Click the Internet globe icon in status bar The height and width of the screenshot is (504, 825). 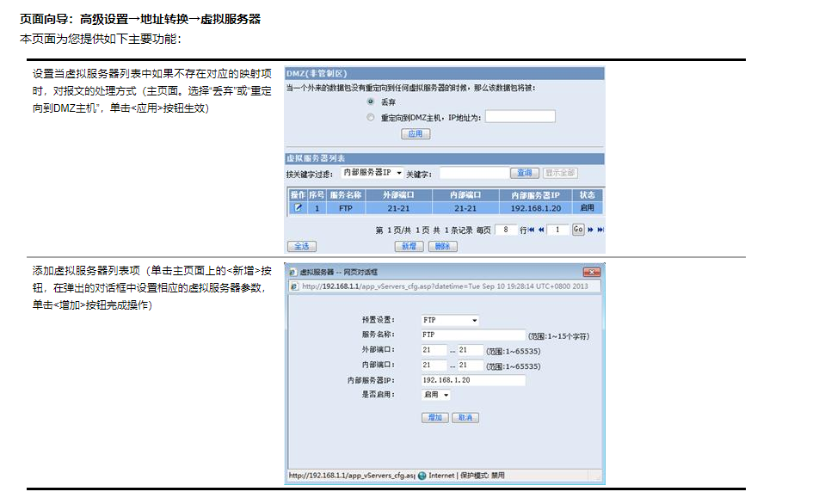(x=422, y=476)
